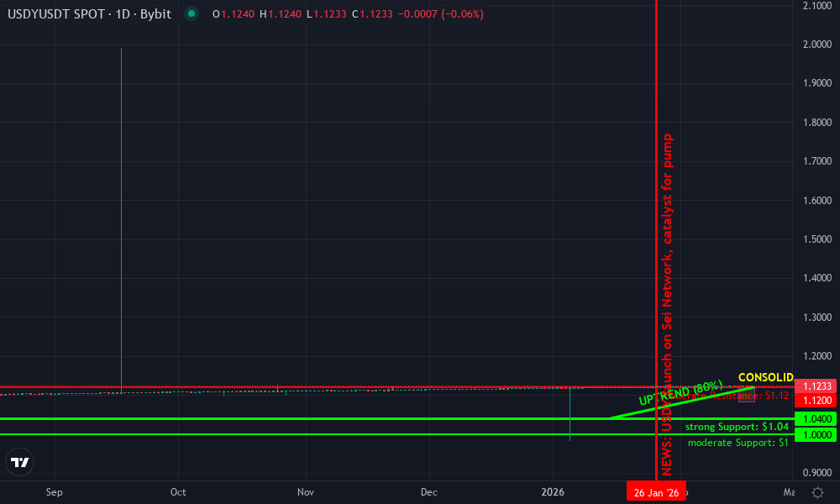Toggle the strong Support: $1.04 line

[738, 427]
